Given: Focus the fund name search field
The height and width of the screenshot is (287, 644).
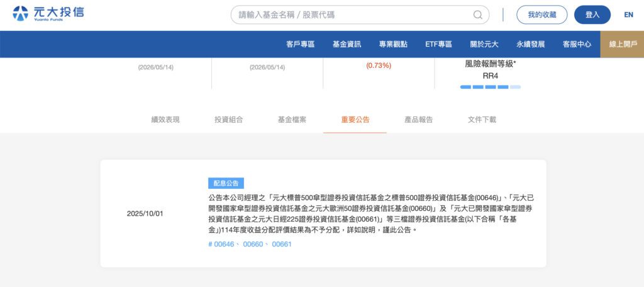Looking at the screenshot, I should pos(360,15).
